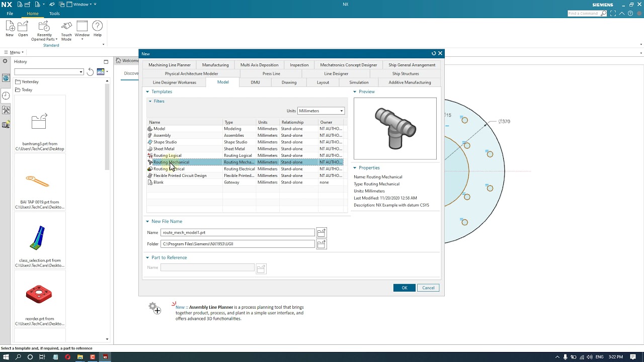Open the Opera browser from taskbar

tap(67, 357)
